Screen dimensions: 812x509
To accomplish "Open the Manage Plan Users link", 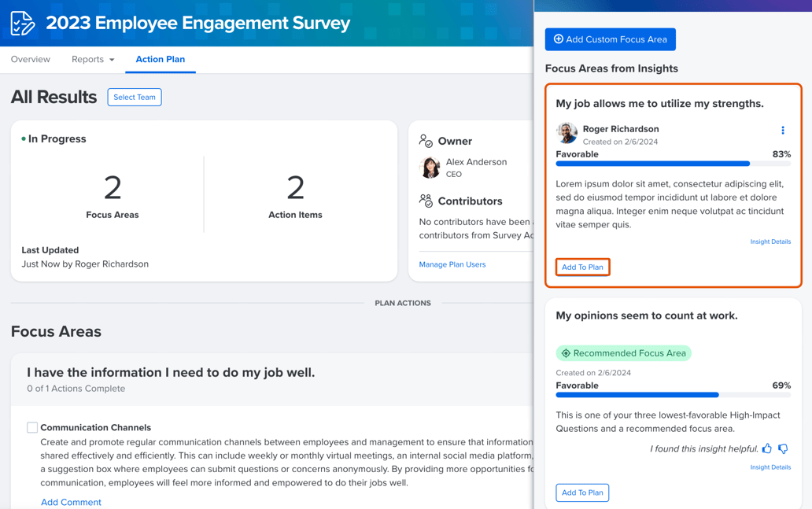I will [x=452, y=264].
